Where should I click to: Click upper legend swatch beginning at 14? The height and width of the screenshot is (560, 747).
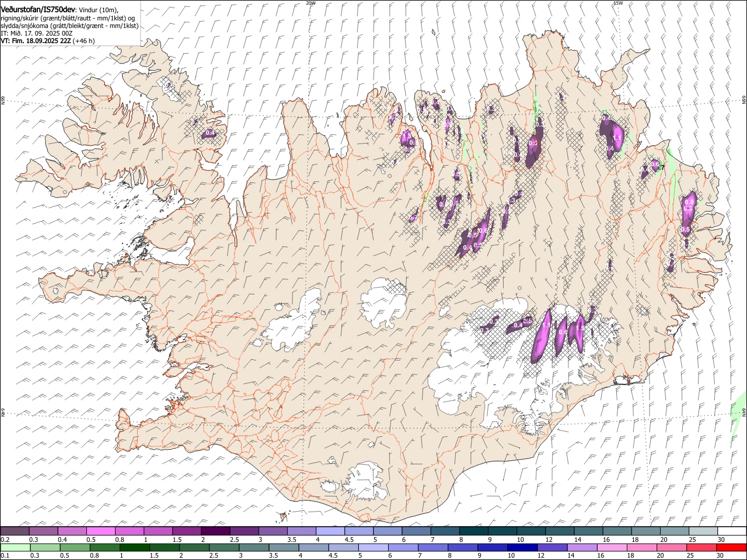pyautogui.click(x=587, y=531)
